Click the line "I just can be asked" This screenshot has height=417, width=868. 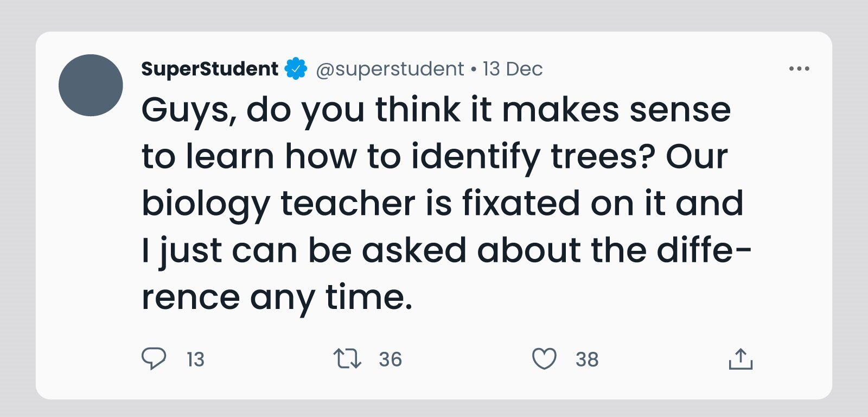pyautogui.click(x=446, y=251)
